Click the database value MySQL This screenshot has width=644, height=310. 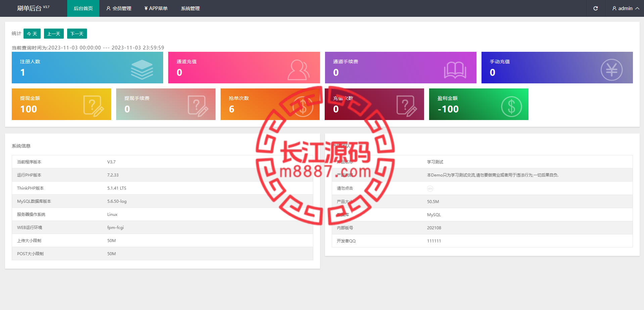(x=434, y=215)
